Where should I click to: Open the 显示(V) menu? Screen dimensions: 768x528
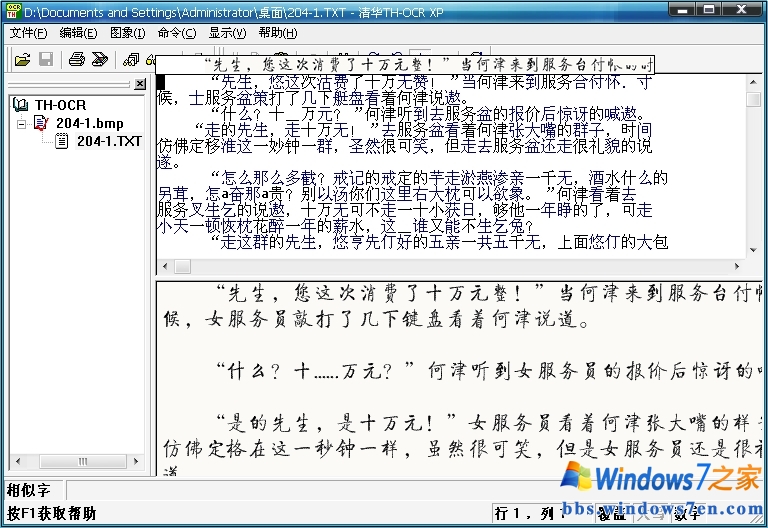pyautogui.click(x=227, y=33)
